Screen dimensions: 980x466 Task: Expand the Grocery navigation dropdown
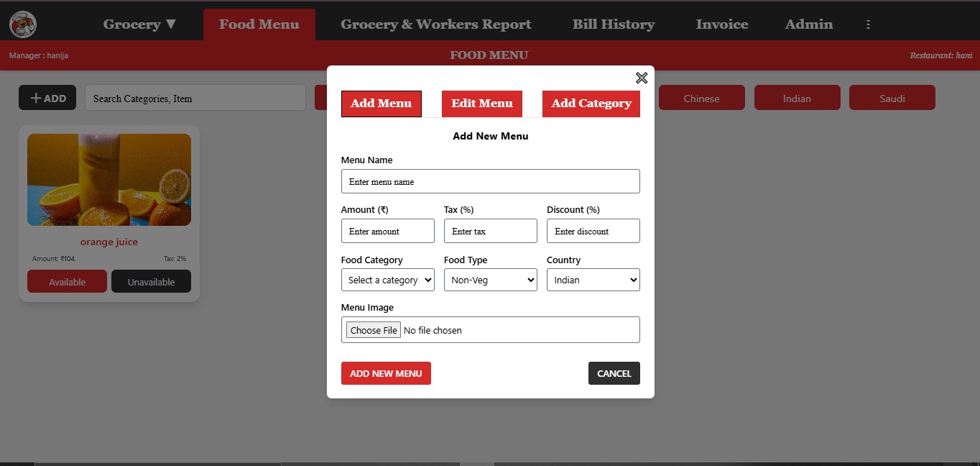coord(139,24)
